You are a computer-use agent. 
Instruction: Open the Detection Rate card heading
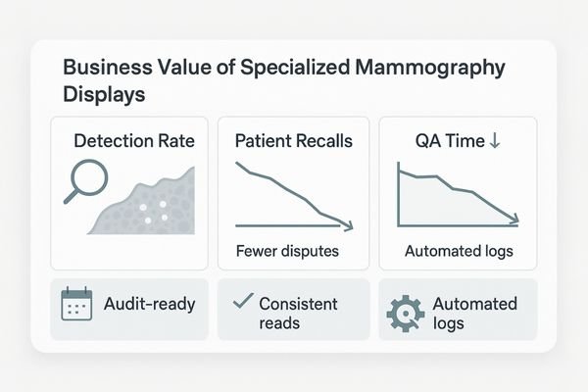pyautogui.click(x=134, y=141)
